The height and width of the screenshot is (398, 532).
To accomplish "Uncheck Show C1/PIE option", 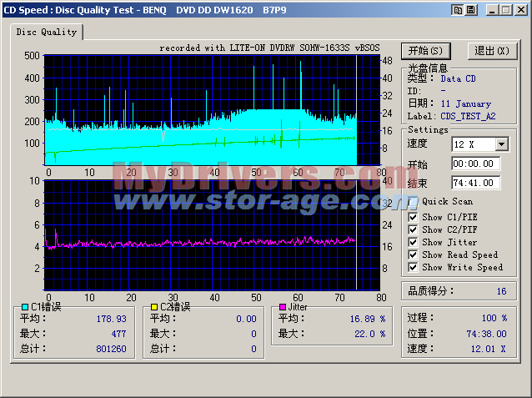I will (413, 217).
